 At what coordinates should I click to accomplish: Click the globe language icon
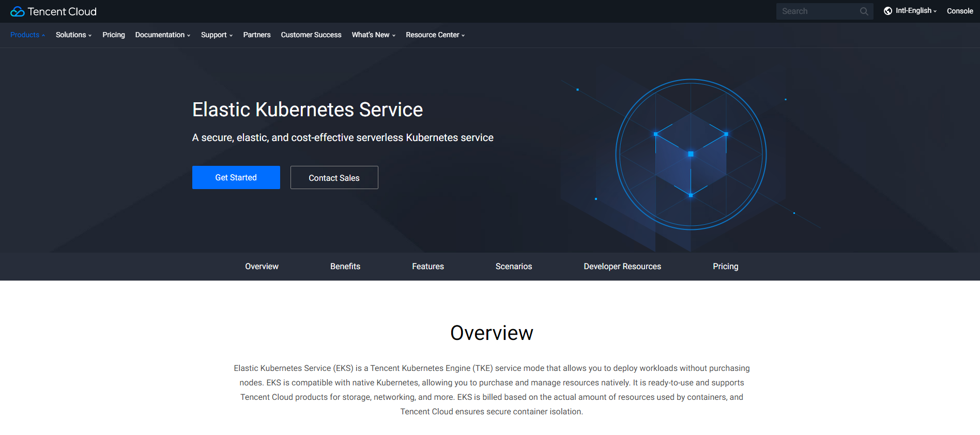coord(888,11)
